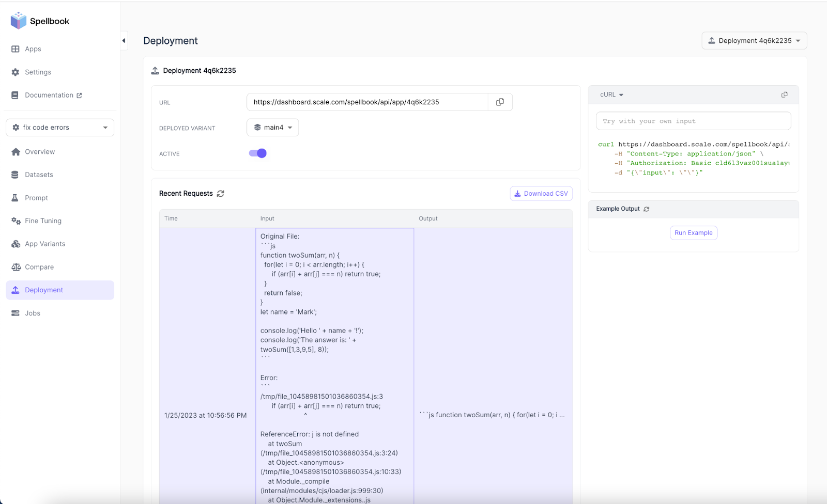This screenshot has height=504, width=827.
Task: Click the layers icon in the main4 variant selector
Action: click(257, 128)
